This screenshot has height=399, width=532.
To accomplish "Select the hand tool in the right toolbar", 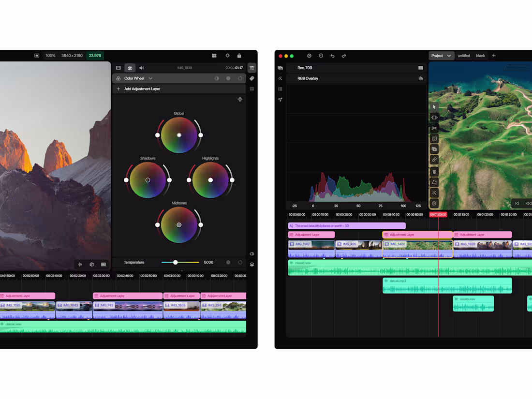I will (x=434, y=171).
